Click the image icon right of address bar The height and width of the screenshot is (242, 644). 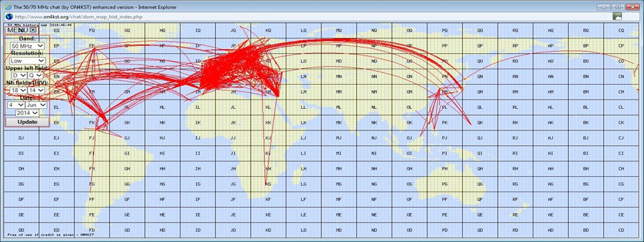(617, 16)
